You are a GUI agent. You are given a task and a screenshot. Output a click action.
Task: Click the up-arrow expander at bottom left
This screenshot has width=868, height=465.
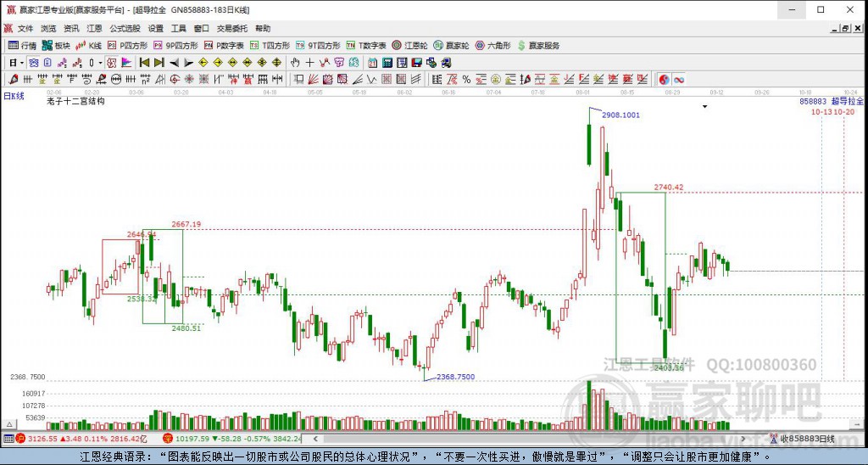[x=8, y=424]
